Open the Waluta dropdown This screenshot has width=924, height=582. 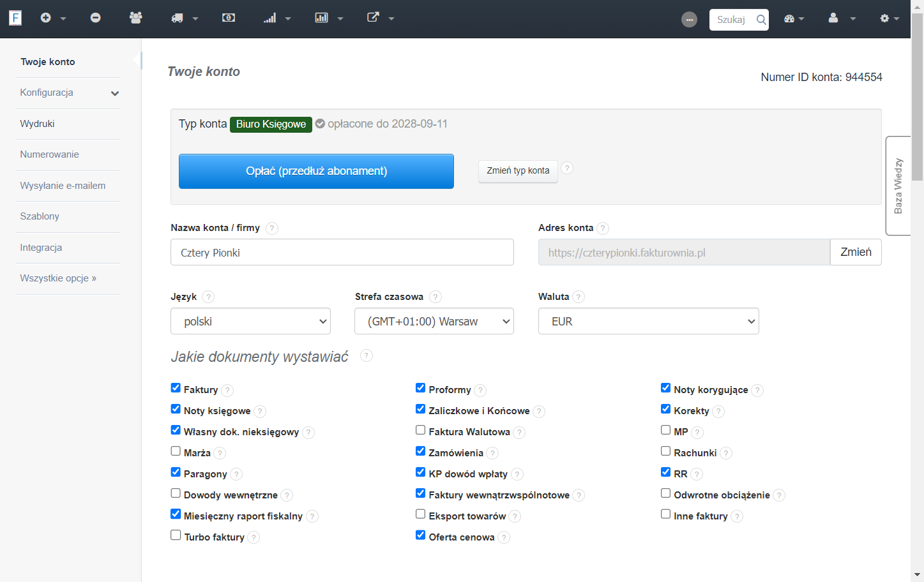[x=649, y=321]
